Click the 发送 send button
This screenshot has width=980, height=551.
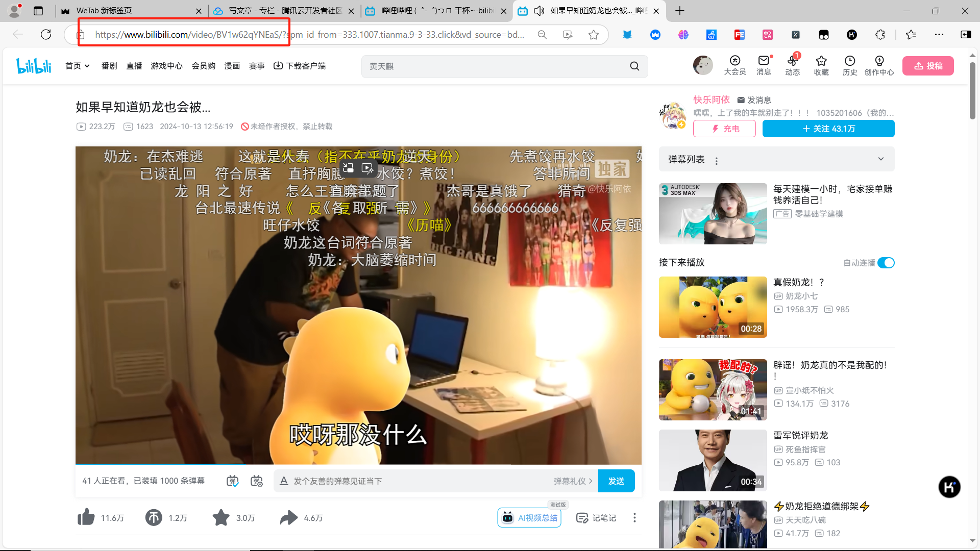(616, 481)
